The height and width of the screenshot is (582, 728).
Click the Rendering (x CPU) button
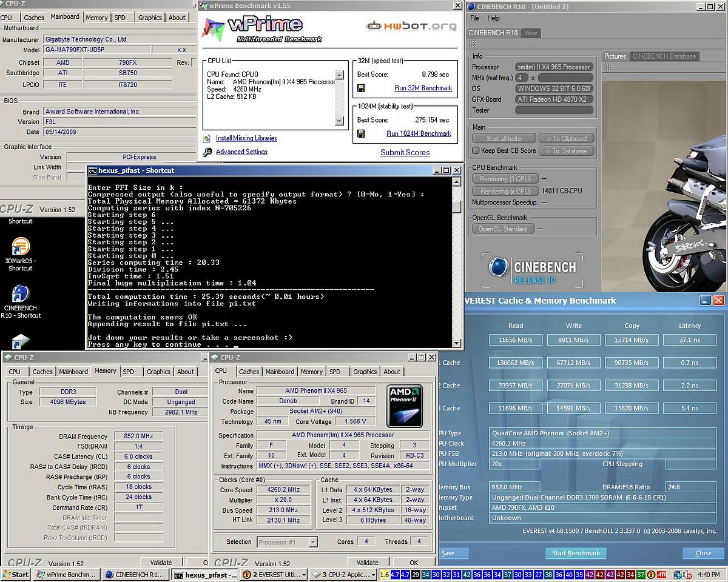(x=504, y=191)
